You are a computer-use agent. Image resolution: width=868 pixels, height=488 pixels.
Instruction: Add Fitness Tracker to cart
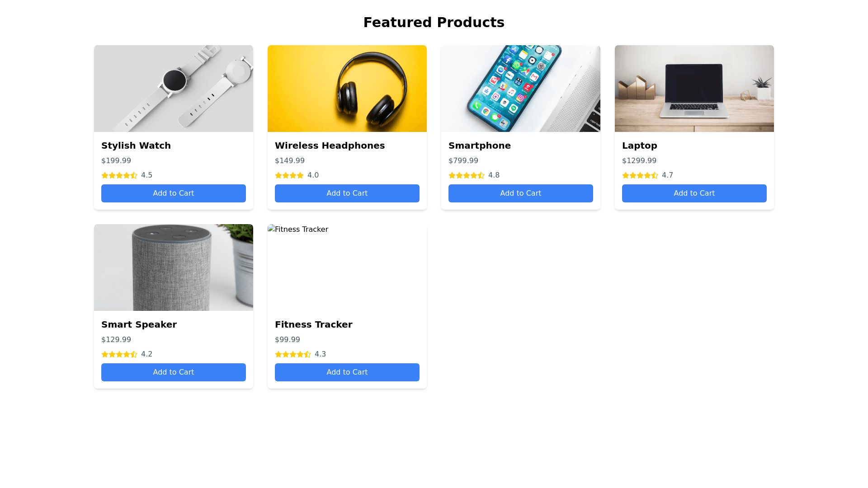[x=347, y=372]
